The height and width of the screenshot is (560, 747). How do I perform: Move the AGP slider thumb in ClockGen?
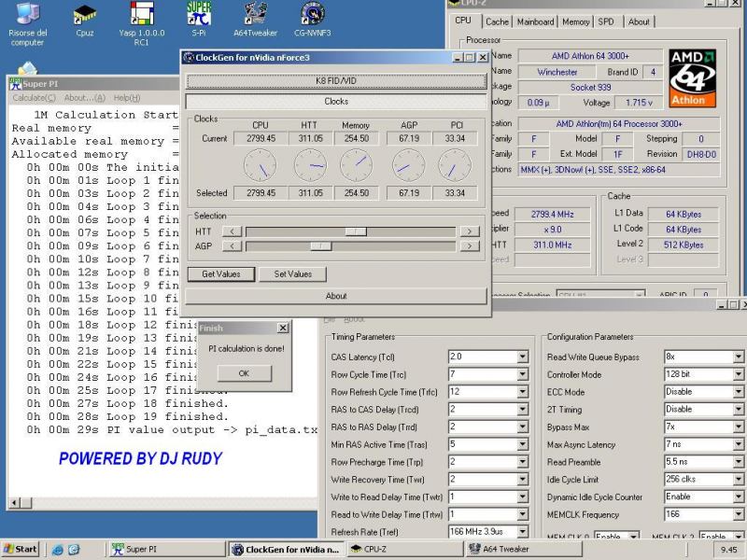pyautogui.click(x=321, y=246)
